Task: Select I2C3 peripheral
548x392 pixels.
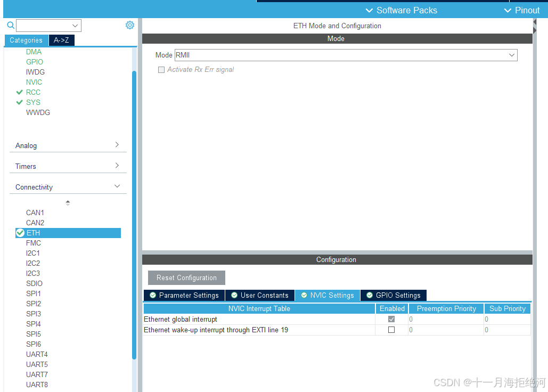Action: click(33, 273)
